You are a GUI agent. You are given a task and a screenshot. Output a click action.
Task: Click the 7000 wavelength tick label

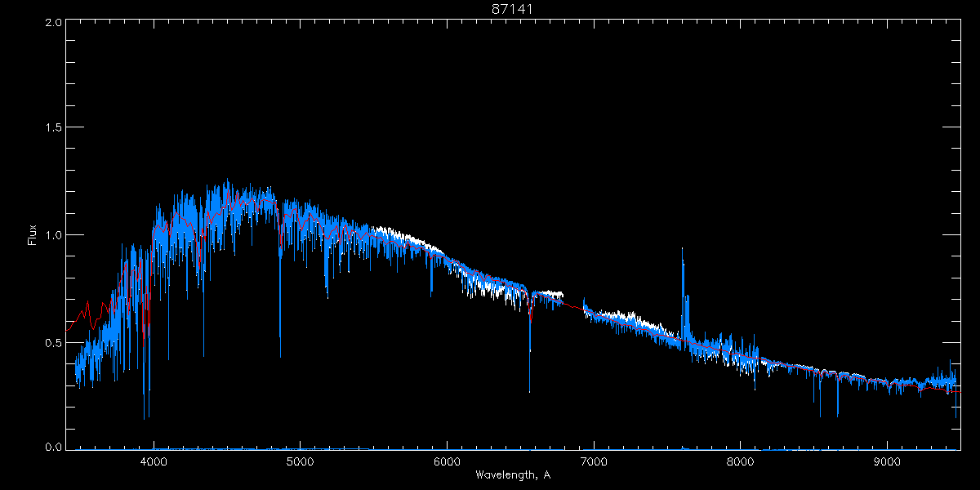pyautogui.click(x=594, y=460)
